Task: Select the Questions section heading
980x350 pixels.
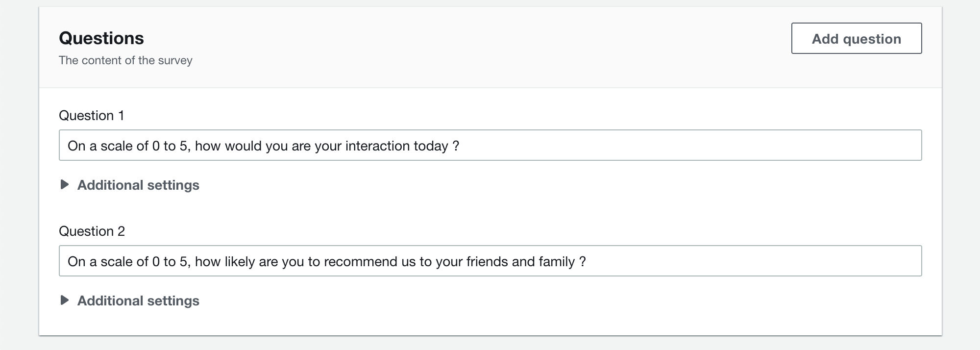Action: click(x=101, y=38)
